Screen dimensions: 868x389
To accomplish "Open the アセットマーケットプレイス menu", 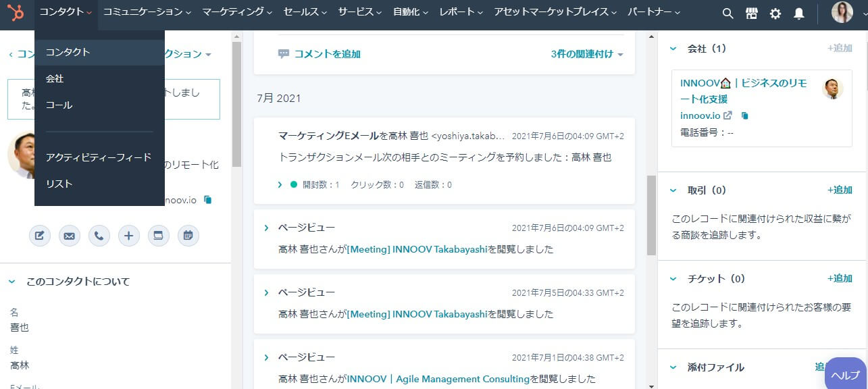I will tap(555, 12).
